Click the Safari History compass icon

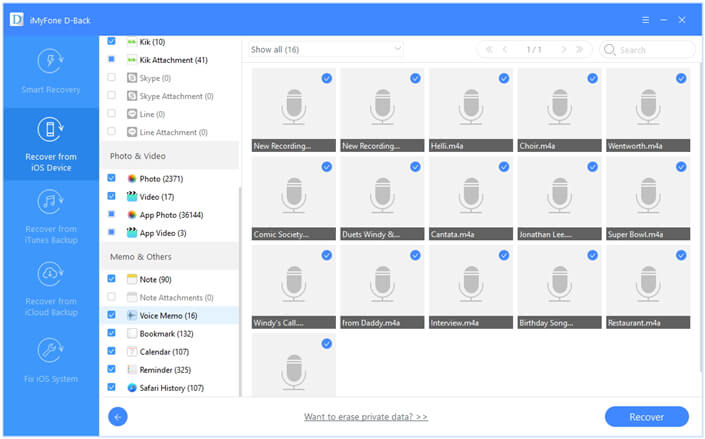coord(132,387)
